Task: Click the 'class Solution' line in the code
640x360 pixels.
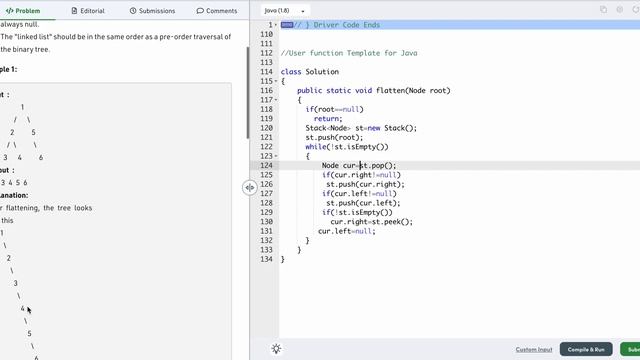Action: (x=310, y=72)
